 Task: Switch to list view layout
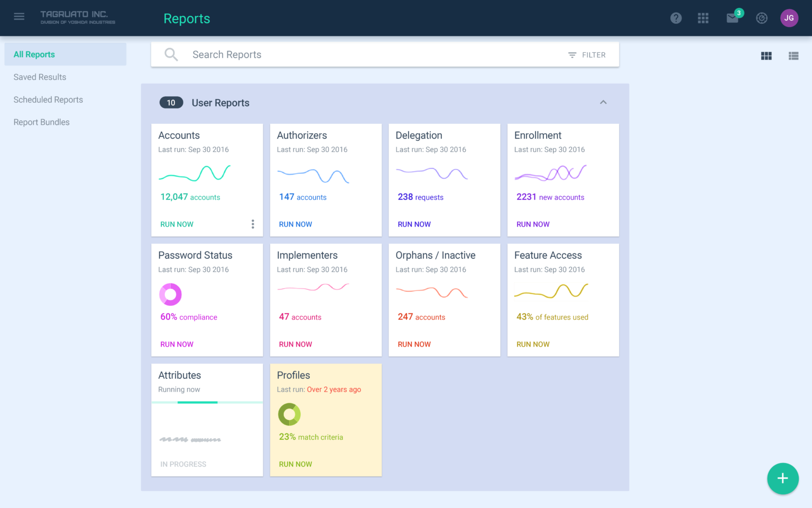793,56
